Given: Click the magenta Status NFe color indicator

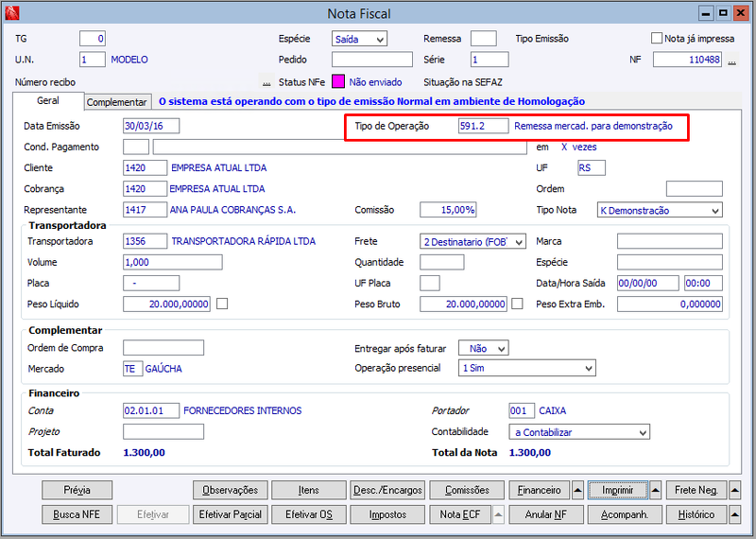Looking at the screenshot, I should pos(338,81).
